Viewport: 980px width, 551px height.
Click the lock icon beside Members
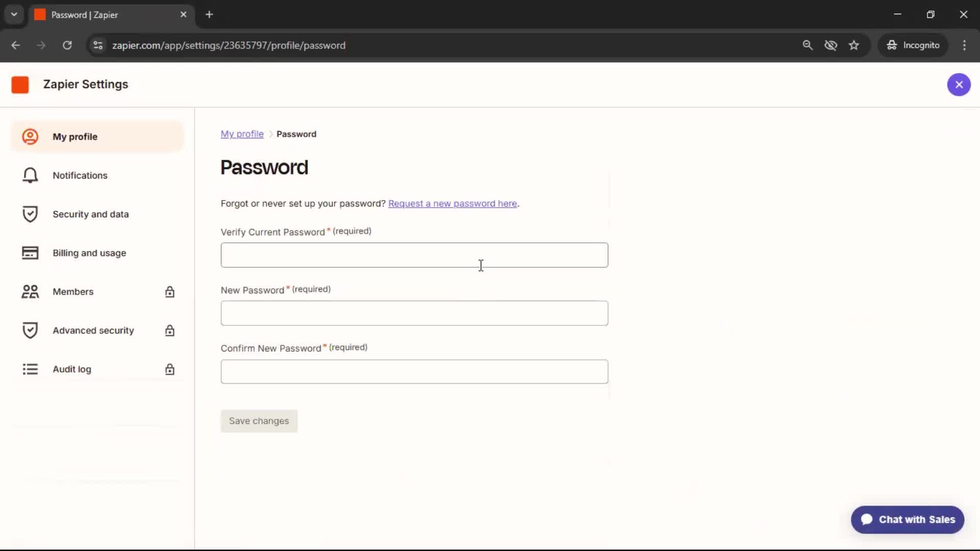(x=169, y=292)
